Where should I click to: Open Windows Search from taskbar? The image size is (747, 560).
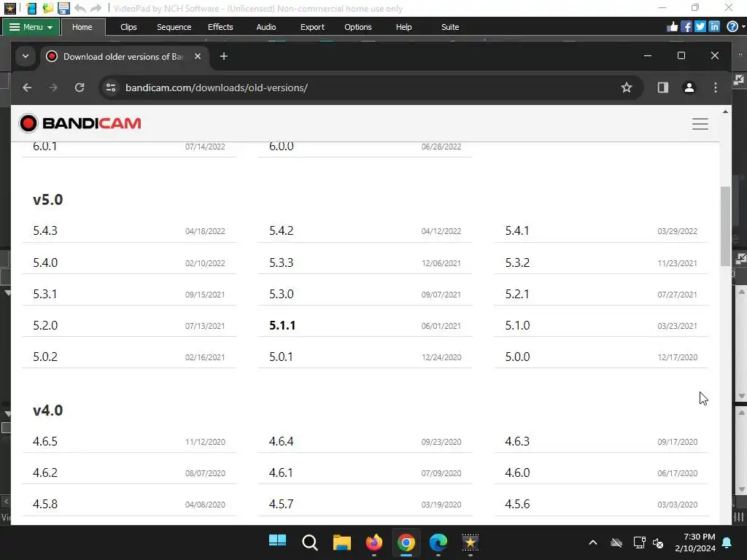tap(309, 542)
